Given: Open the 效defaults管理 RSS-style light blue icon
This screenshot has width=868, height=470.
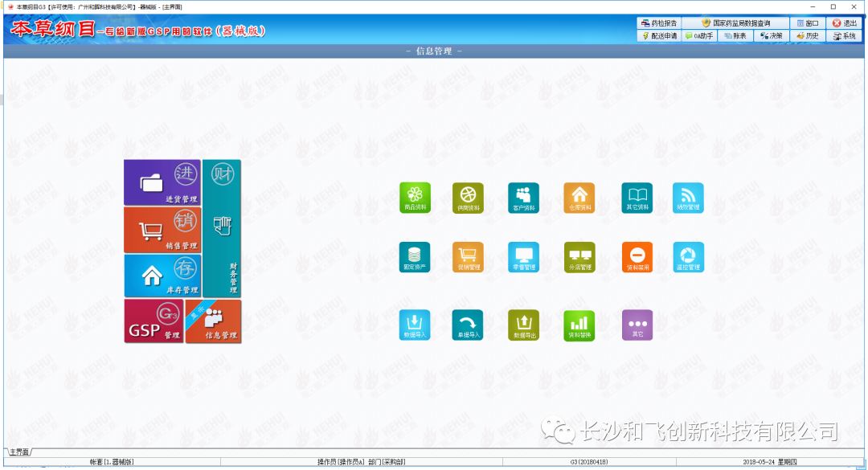Looking at the screenshot, I should pos(688,198).
